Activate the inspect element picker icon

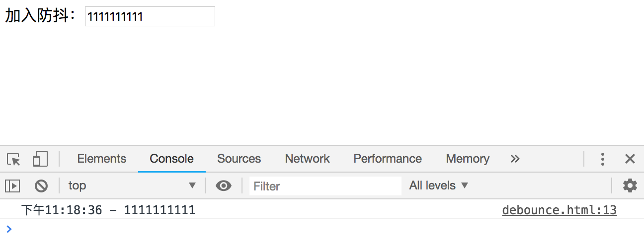(14, 159)
